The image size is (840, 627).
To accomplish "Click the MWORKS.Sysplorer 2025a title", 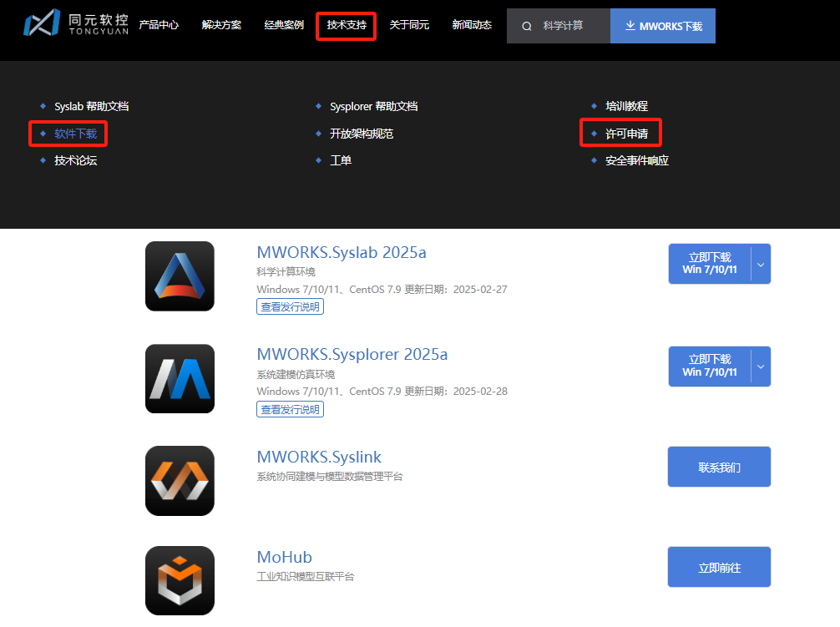I will pos(352,355).
